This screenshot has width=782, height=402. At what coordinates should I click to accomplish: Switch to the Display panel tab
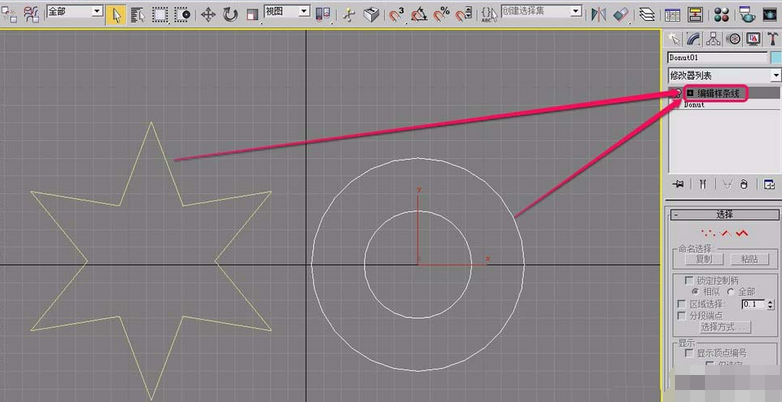(x=753, y=39)
